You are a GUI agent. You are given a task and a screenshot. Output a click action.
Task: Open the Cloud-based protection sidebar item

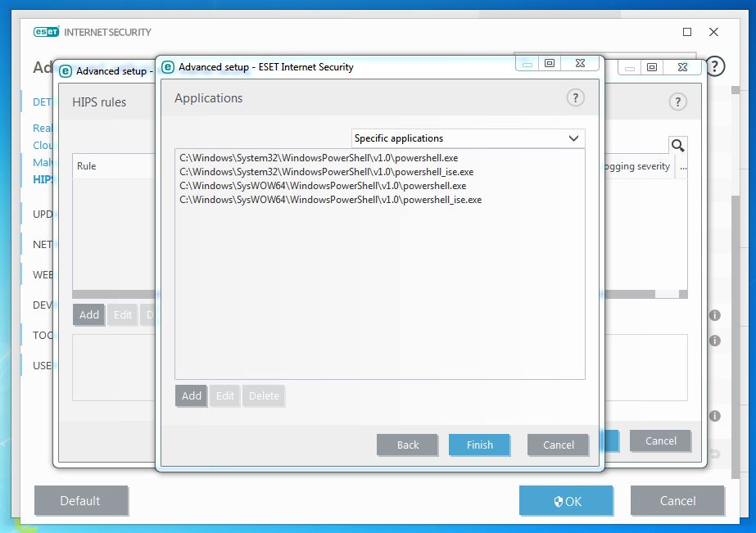pyautogui.click(x=43, y=145)
